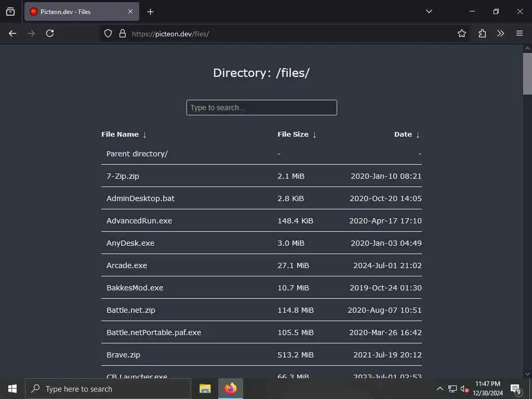Download AdvancedRun.exe
This screenshot has width=532, height=399.
[139, 221]
